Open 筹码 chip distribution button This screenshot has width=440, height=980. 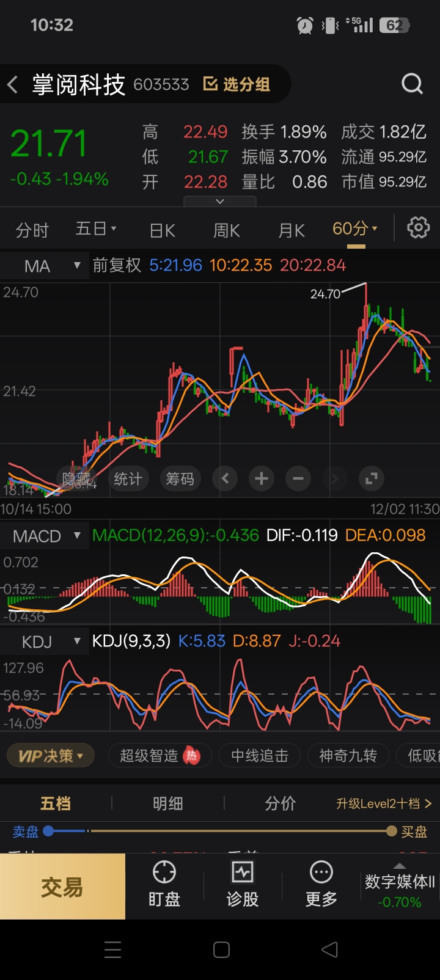click(x=180, y=479)
